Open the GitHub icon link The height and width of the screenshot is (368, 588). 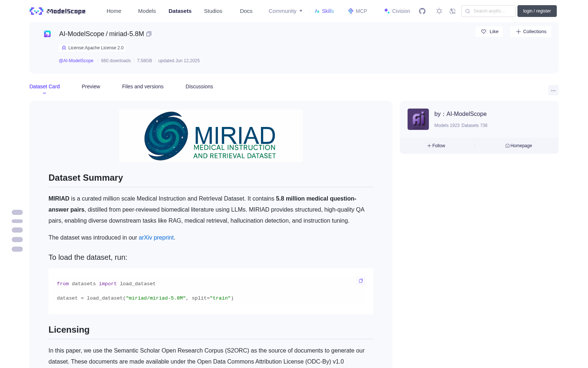click(422, 11)
